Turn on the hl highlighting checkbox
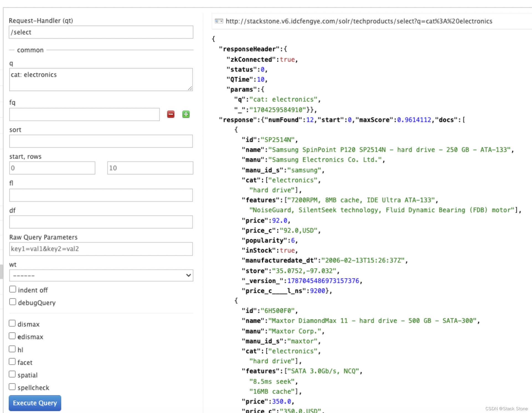The height and width of the screenshot is (413, 532). pos(12,349)
